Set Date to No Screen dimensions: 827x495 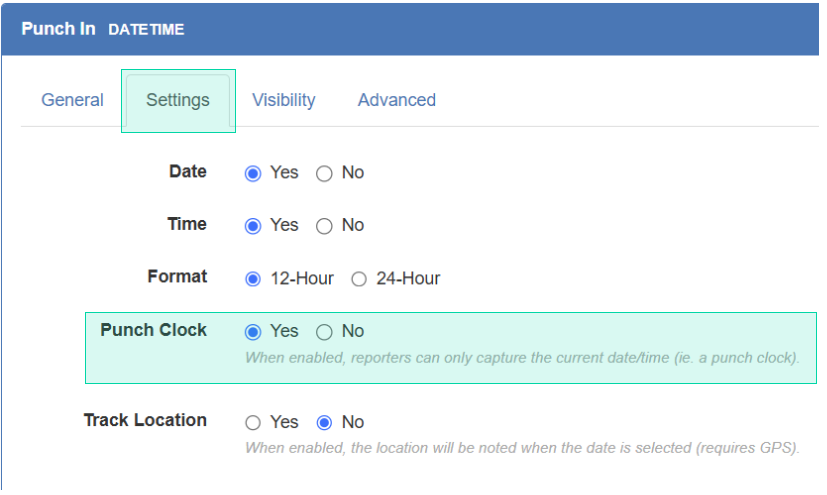[324, 173]
